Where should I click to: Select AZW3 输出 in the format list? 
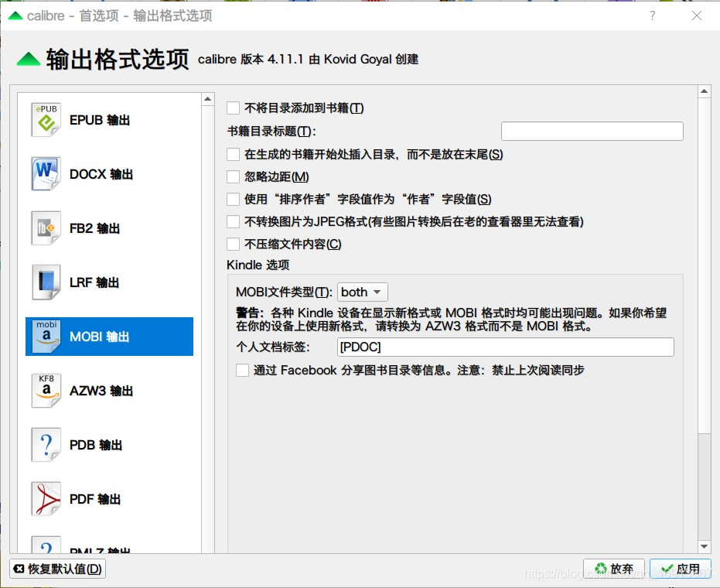tap(109, 391)
